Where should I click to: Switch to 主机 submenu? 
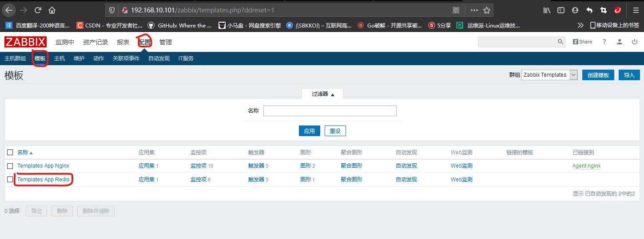click(x=60, y=59)
